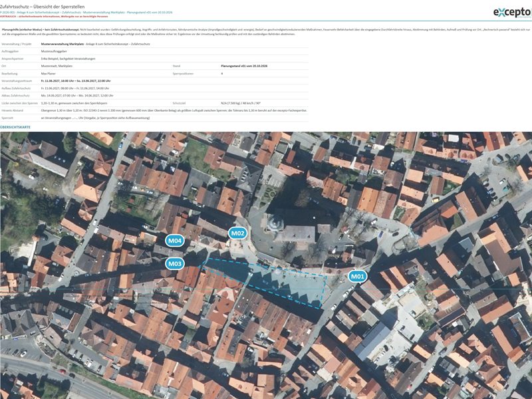
Task: Click the Ansprechpartner value Erika Beispiel
Action: point(68,59)
